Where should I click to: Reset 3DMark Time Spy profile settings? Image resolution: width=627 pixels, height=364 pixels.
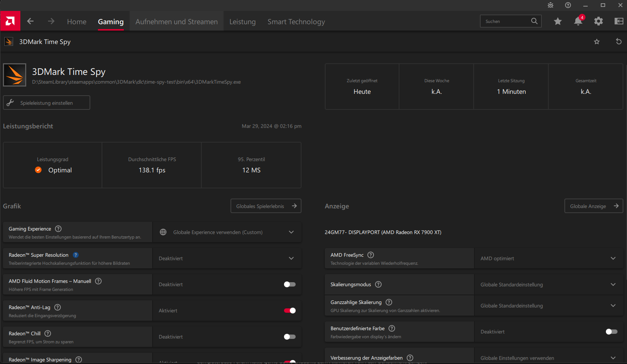point(619,41)
